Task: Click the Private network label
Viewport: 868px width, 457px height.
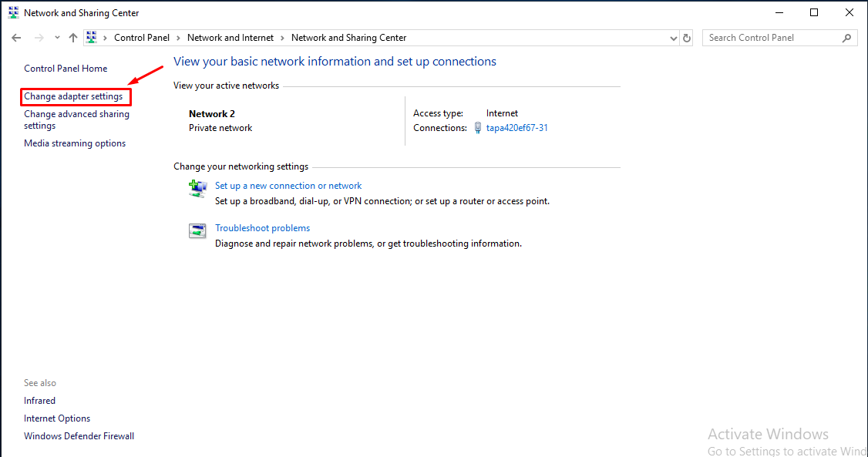Action: pos(220,128)
